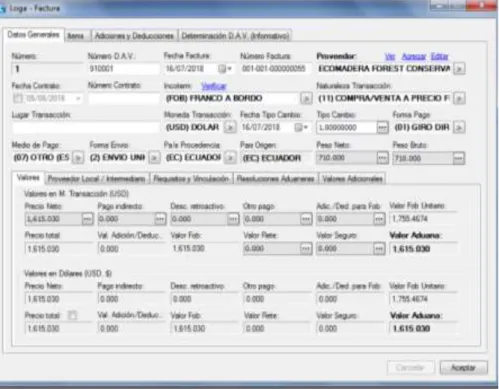Click the Editar link next to Proveedor

(x=439, y=56)
